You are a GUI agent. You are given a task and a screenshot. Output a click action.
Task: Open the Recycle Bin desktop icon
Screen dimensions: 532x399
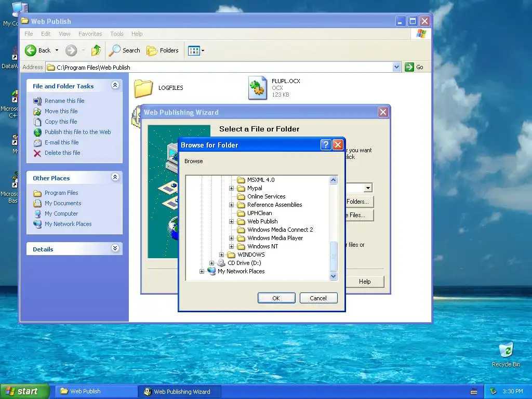(506, 350)
